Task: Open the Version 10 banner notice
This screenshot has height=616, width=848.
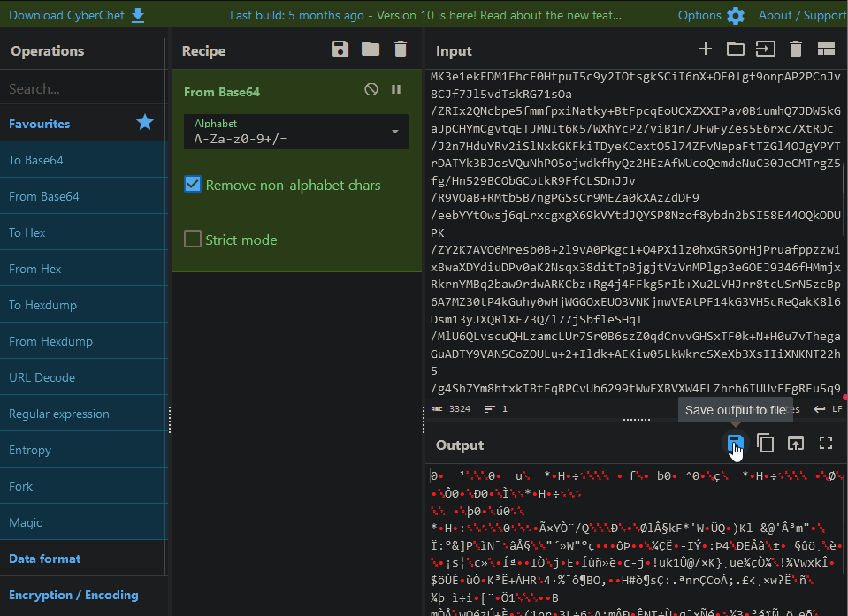Action: 425,15
